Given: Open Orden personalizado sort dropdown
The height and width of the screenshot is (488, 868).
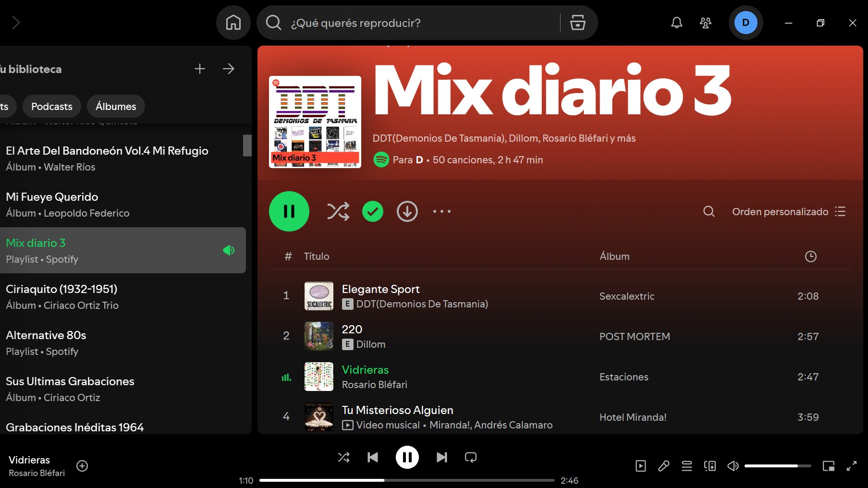Looking at the screenshot, I should pos(789,211).
